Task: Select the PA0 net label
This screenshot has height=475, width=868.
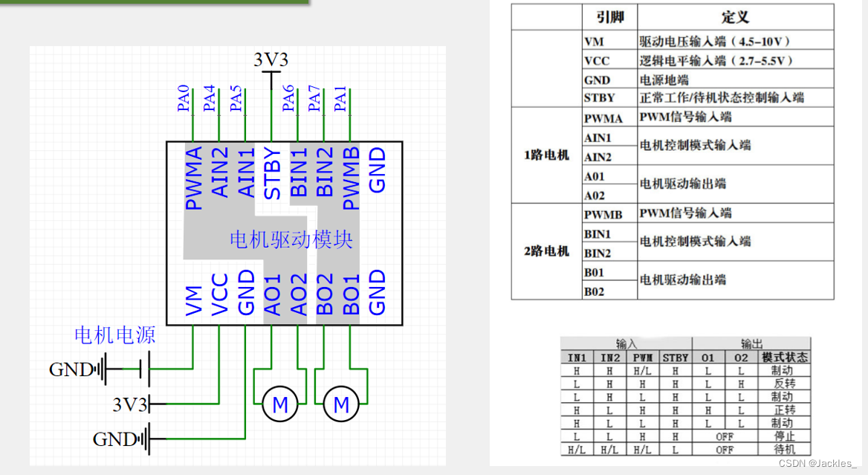Action: pos(184,98)
